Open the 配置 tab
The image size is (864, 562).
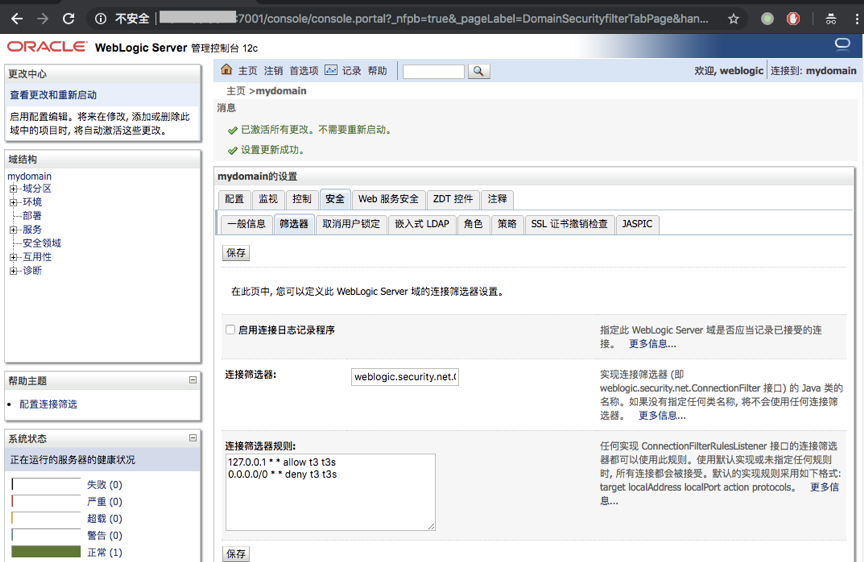pos(235,199)
